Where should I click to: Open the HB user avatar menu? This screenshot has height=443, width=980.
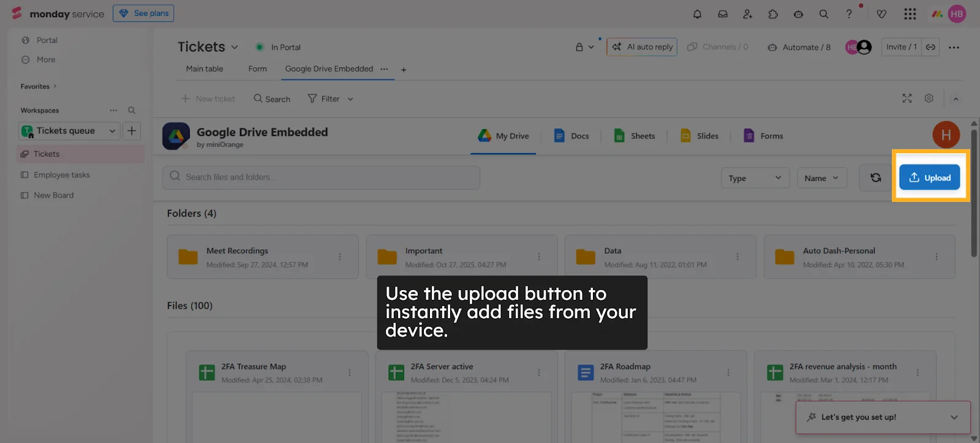(x=957, y=13)
